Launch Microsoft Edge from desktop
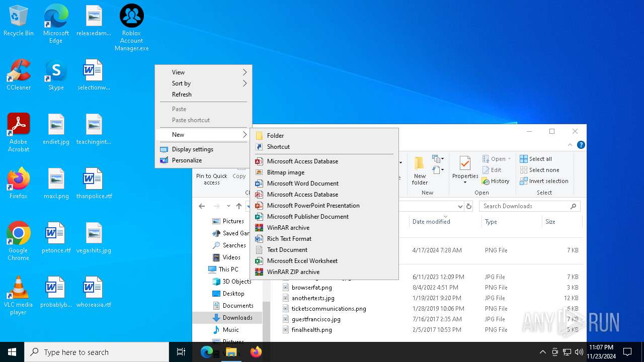Image resolution: width=644 pixels, height=362 pixels. point(56,24)
